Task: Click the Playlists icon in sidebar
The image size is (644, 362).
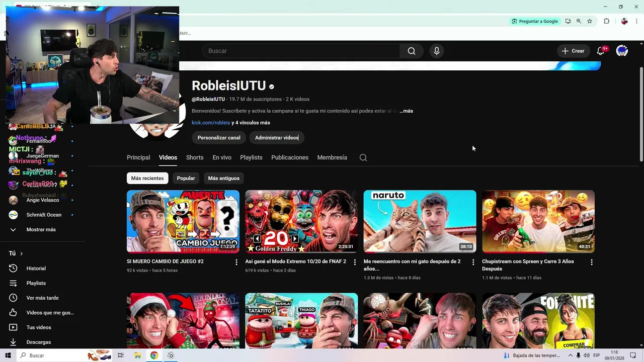Action: [13, 283]
